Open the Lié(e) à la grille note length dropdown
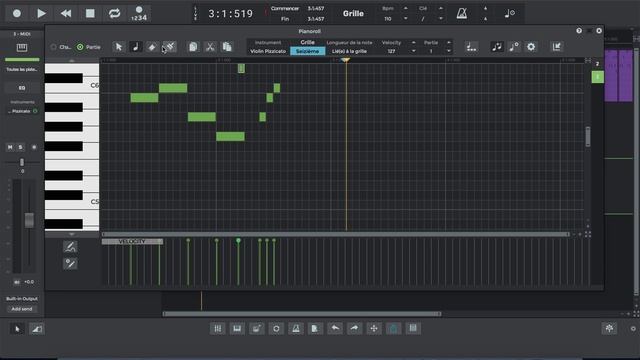Screen dimensions: 640x360 349,51
